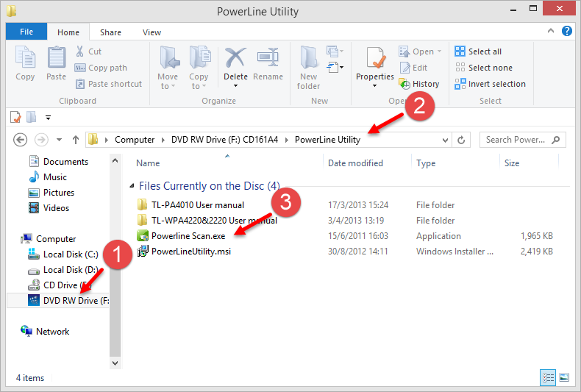Image resolution: width=581 pixels, height=392 pixels.
Task: Open the File menu tab
Action: (x=26, y=32)
